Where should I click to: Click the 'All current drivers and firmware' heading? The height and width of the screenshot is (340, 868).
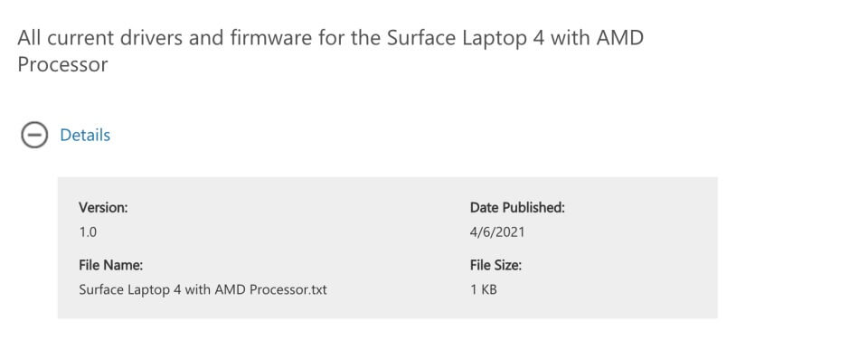[x=331, y=51]
